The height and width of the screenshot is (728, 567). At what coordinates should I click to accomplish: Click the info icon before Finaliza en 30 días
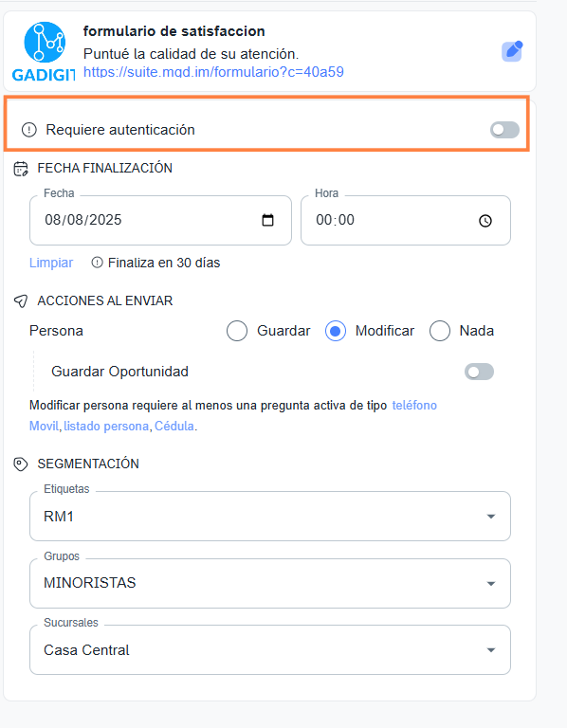(x=97, y=263)
